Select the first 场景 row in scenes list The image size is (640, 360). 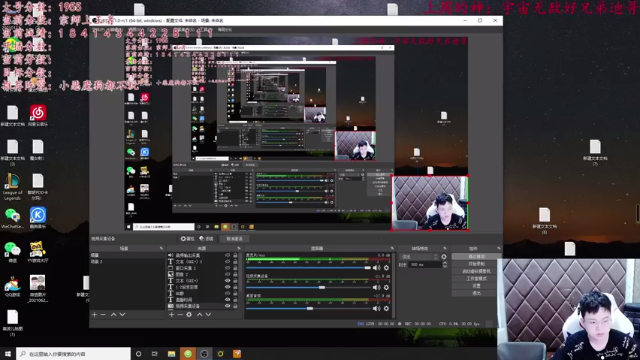pyautogui.click(x=127, y=255)
